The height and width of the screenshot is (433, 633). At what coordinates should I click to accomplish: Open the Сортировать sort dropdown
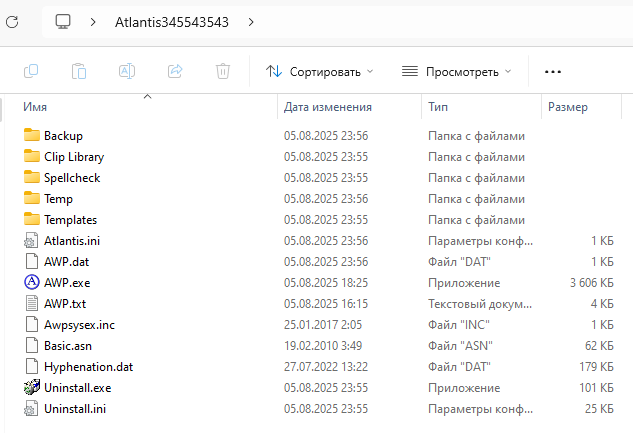pos(319,72)
